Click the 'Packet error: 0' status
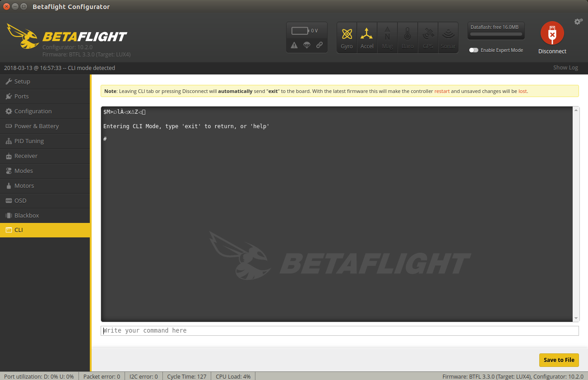The width and height of the screenshot is (588, 380). coord(102,376)
